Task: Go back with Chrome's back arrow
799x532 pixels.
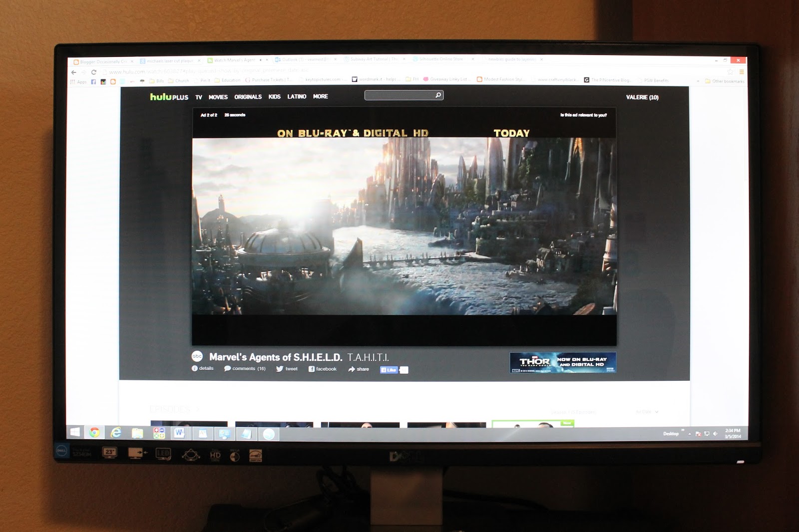Action: click(74, 72)
